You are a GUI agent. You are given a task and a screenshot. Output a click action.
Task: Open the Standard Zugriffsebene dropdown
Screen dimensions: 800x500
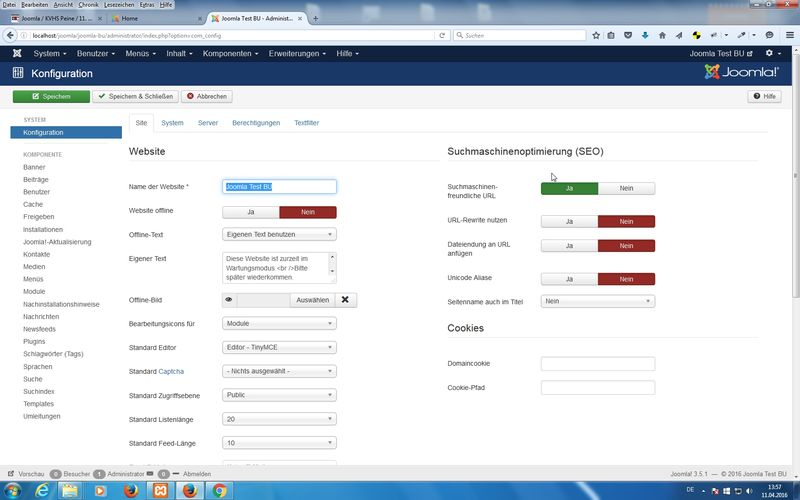point(279,395)
